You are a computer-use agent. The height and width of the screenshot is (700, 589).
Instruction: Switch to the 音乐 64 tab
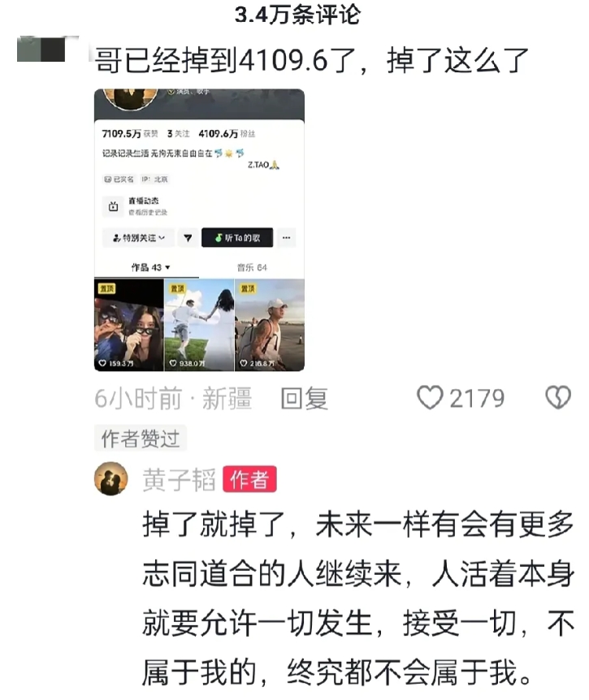click(x=251, y=267)
